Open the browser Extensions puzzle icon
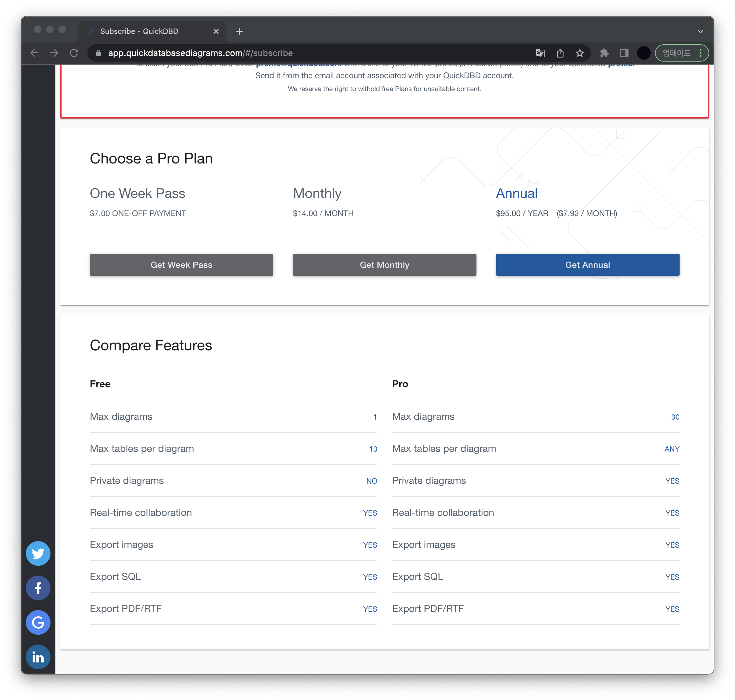 click(x=604, y=53)
